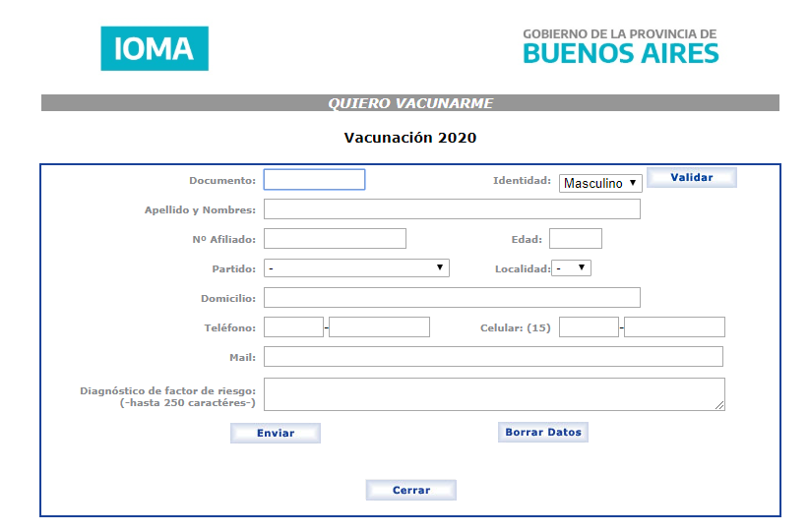Click the Diagnóstico de factor de riesgo textarea
The width and height of the screenshot is (809, 532).
[x=494, y=394]
